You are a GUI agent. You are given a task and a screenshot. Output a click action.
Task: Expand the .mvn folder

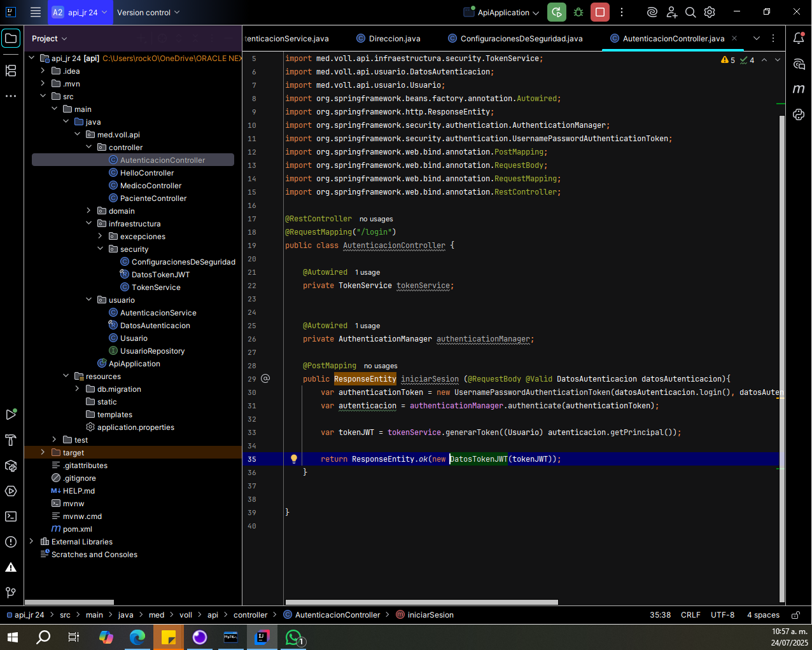coord(43,83)
